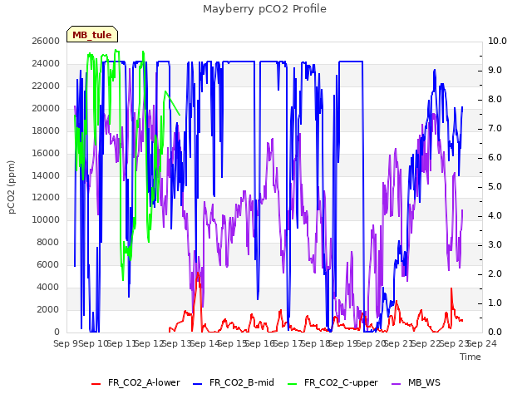This screenshot has height=399, width=532.
Task: Toggle MB_WS legend entry
Action: tap(416, 382)
